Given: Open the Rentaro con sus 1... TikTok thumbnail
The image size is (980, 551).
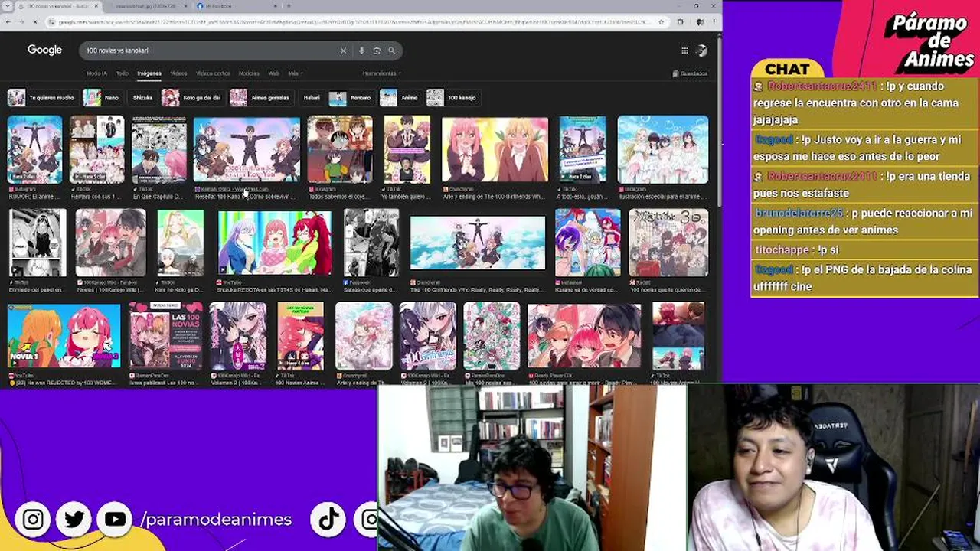Looking at the screenshot, I should tap(96, 150).
